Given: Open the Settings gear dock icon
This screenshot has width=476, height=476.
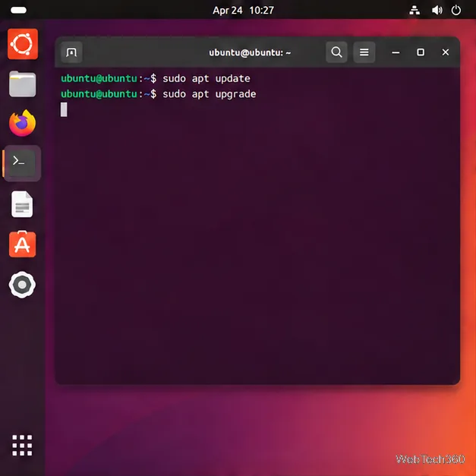Looking at the screenshot, I should 22,285.
